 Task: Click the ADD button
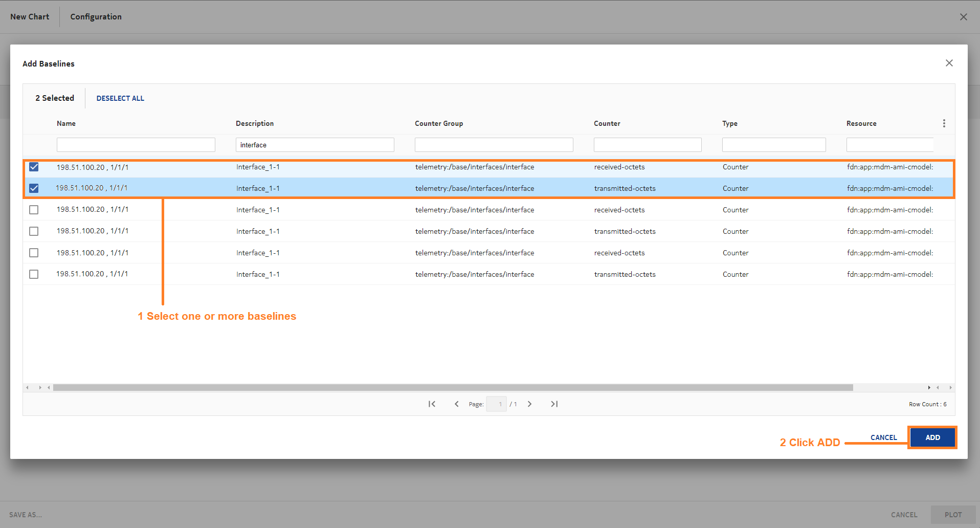(x=932, y=437)
